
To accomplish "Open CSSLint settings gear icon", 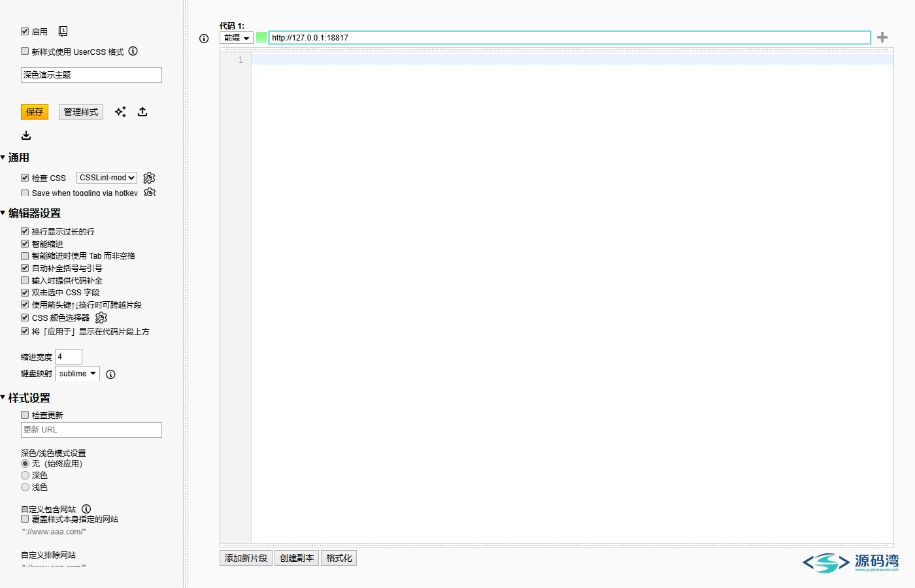I will pyautogui.click(x=149, y=178).
